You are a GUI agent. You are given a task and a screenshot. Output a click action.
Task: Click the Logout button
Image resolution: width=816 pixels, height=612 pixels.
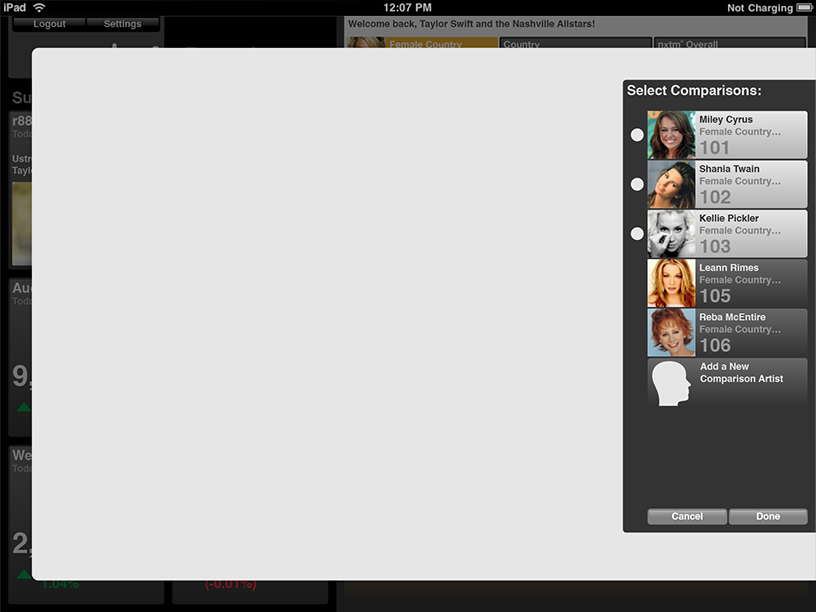click(49, 24)
